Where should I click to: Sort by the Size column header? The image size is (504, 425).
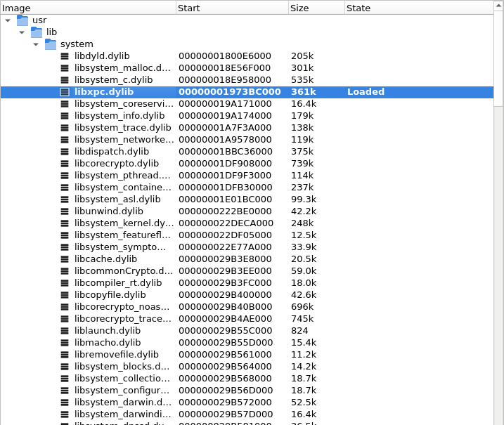click(x=316, y=8)
